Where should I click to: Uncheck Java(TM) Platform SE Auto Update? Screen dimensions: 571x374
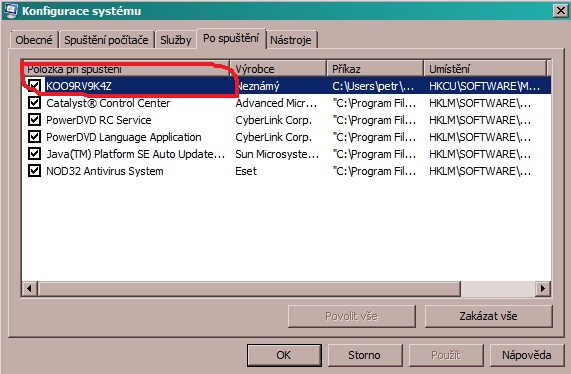tap(34, 154)
